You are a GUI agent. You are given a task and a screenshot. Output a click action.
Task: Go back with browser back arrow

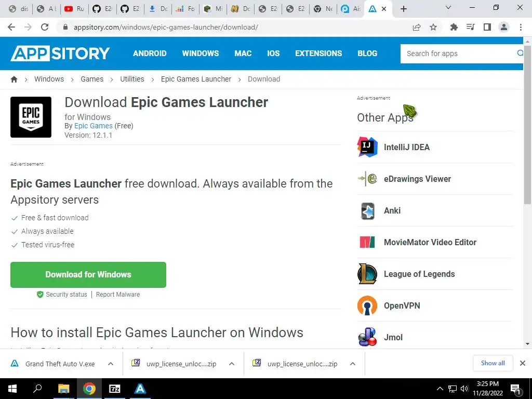(11, 27)
